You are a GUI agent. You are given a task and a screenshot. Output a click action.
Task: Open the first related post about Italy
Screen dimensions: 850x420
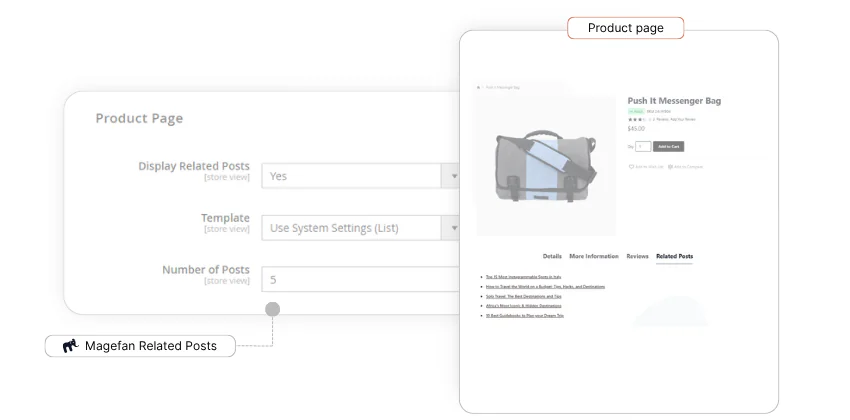[x=524, y=276]
